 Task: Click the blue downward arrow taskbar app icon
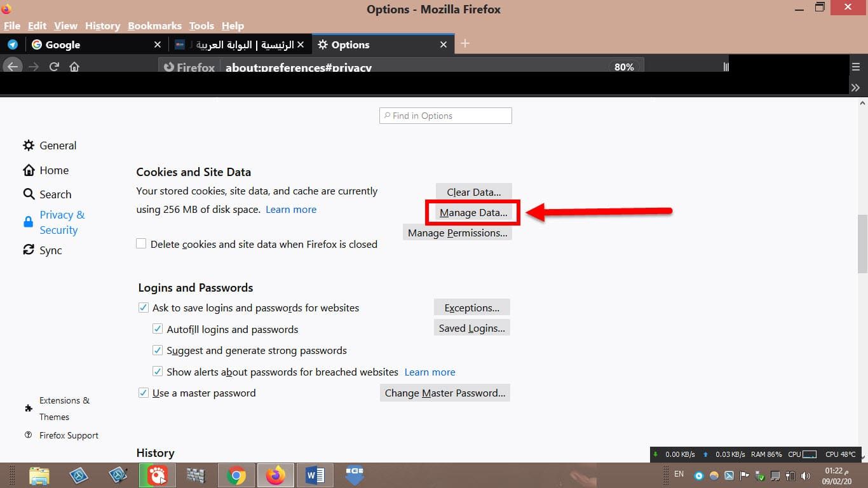click(x=355, y=475)
